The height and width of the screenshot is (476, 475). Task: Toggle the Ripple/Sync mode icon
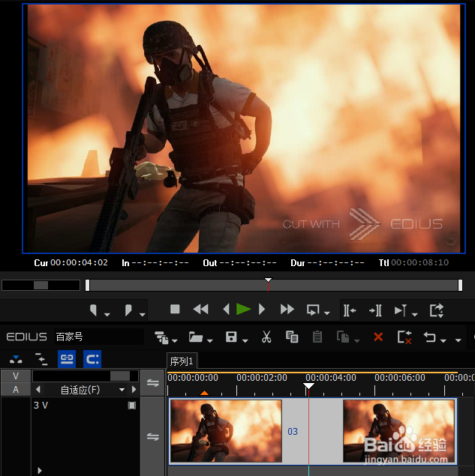(x=41, y=359)
